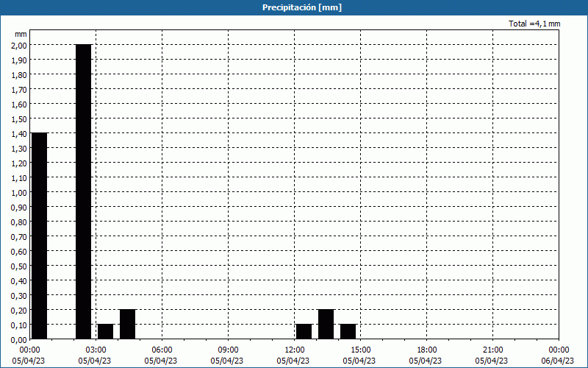Screen dimensions: 588x368
Task: Click the '18:00' time axis label
Action: (427, 350)
